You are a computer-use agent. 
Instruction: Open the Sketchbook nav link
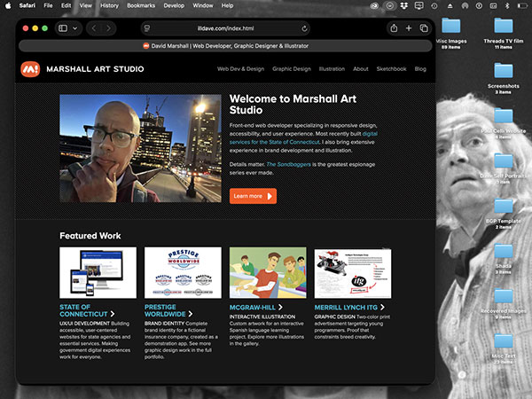point(391,68)
